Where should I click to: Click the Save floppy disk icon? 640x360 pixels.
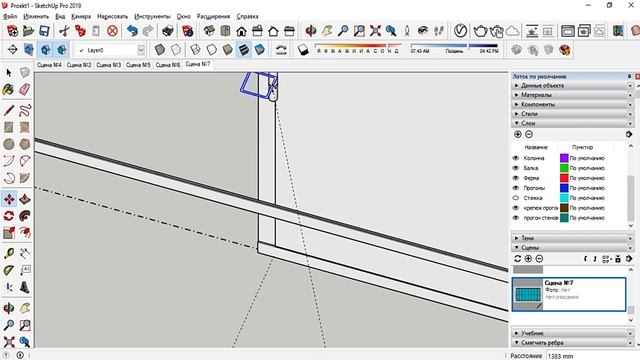pos(44,31)
